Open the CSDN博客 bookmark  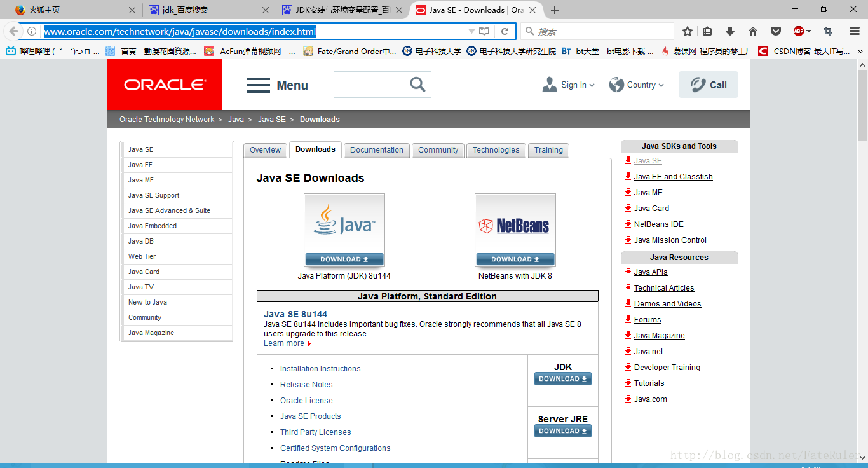point(804,52)
